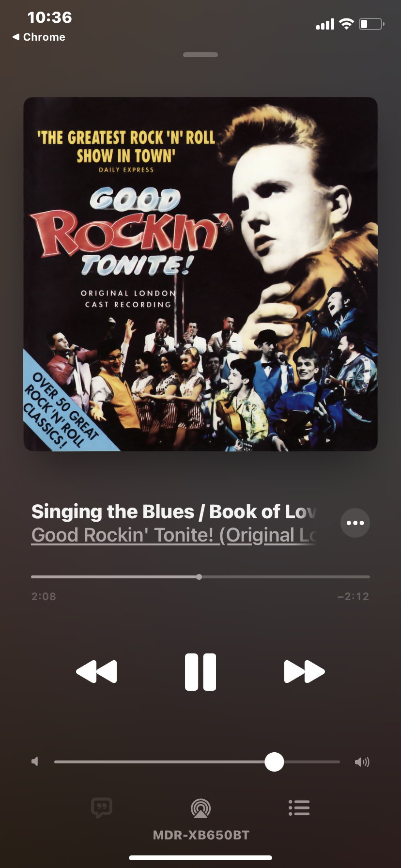Skip to the next track

(304, 672)
